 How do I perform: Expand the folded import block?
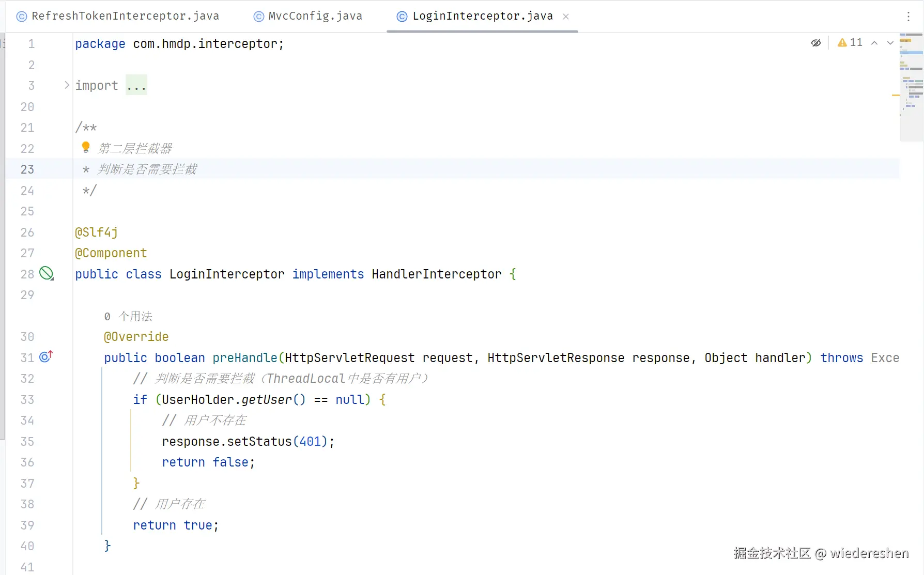(67, 85)
